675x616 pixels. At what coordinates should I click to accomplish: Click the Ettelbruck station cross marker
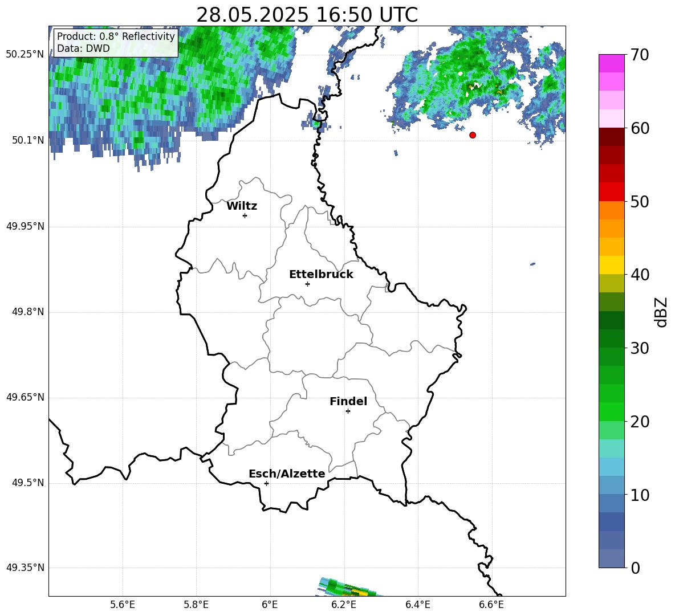pos(307,284)
